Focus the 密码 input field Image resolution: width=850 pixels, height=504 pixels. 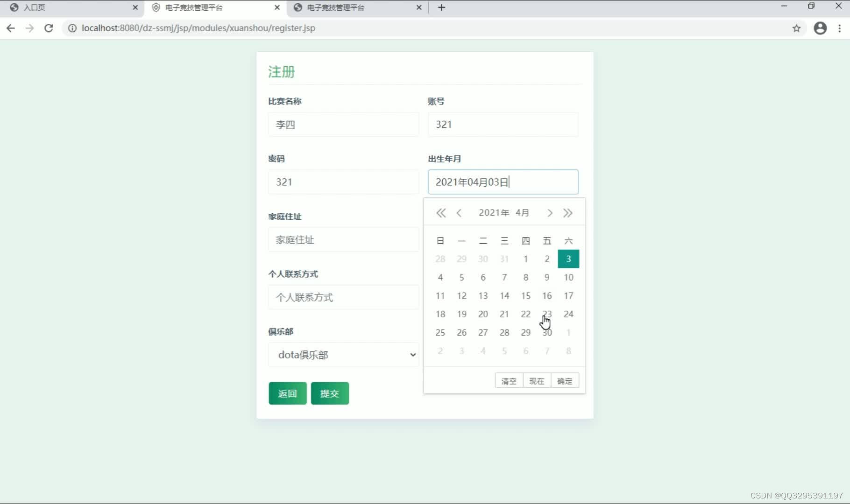click(x=344, y=182)
